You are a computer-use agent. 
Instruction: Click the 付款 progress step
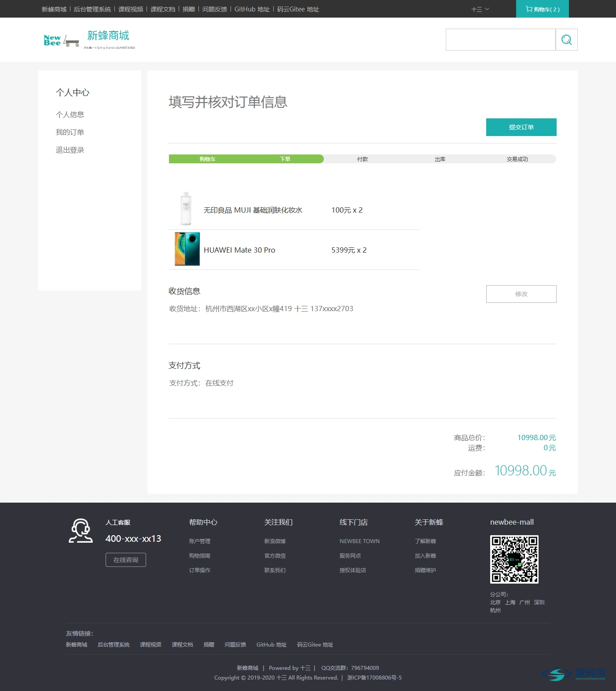point(363,159)
